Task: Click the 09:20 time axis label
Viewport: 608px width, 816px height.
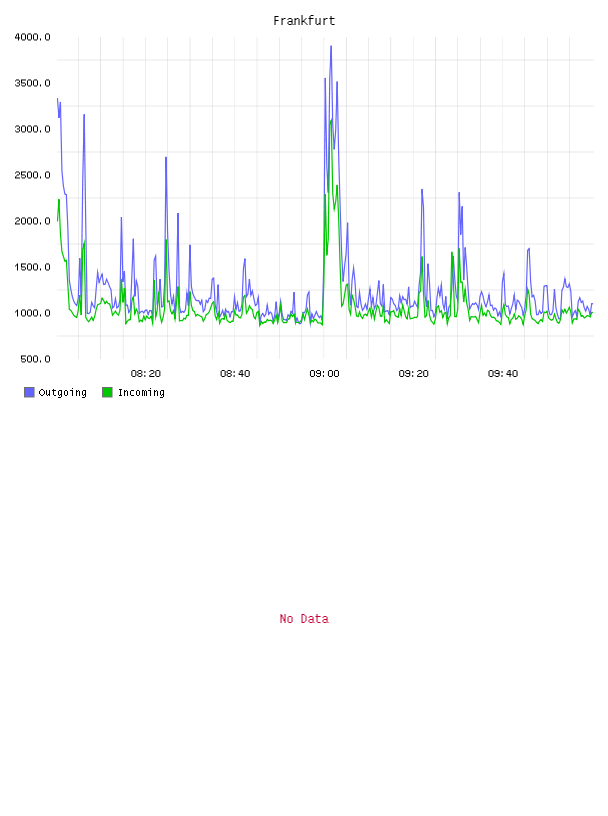Action: [414, 374]
